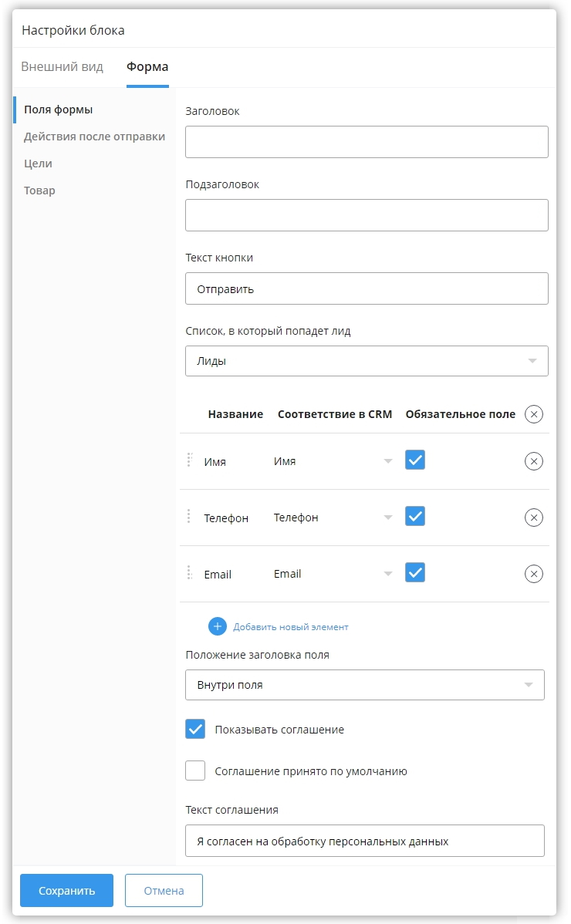The image size is (571, 924).
Task: Grab the drag handle of Имя row
Action: pyautogui.click(x=189, y=460)
